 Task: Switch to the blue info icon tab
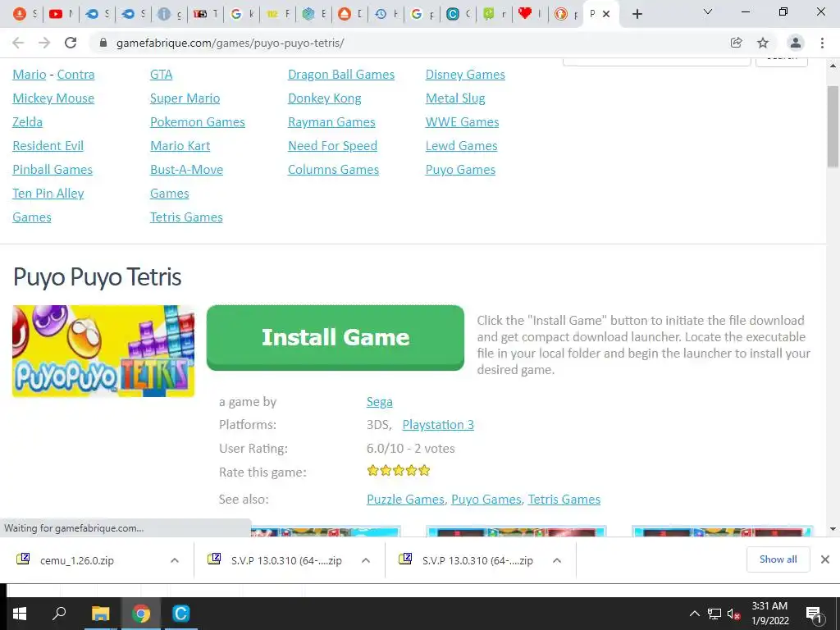(x=169, y=14)
